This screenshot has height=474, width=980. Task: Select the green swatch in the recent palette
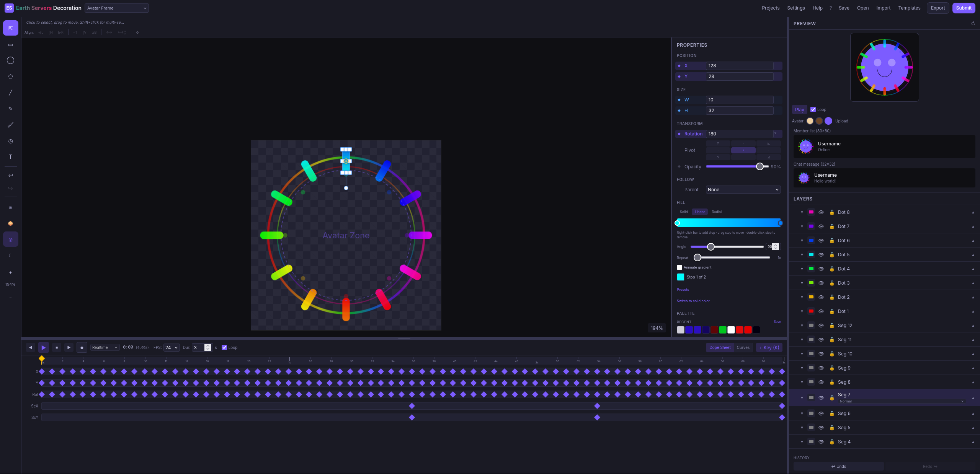click(723, 330)
